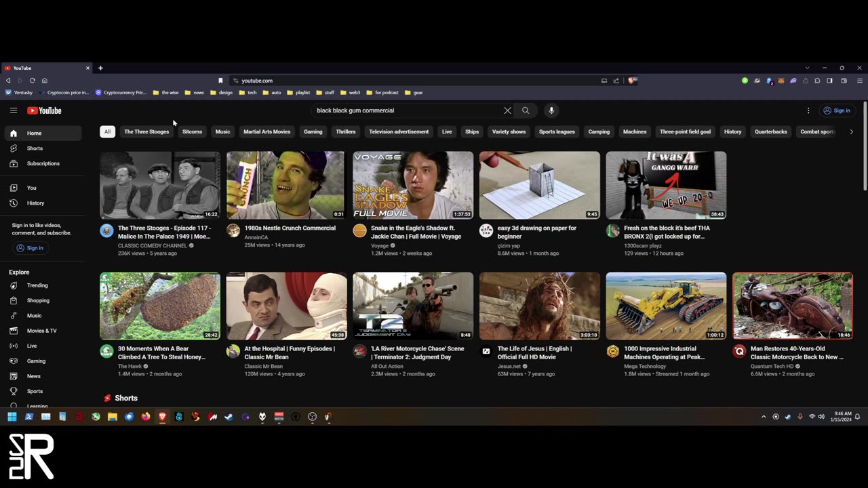Open Man Restores Classic Motorcycle thumbnail
868x488 pixels.
pos(793,306)
